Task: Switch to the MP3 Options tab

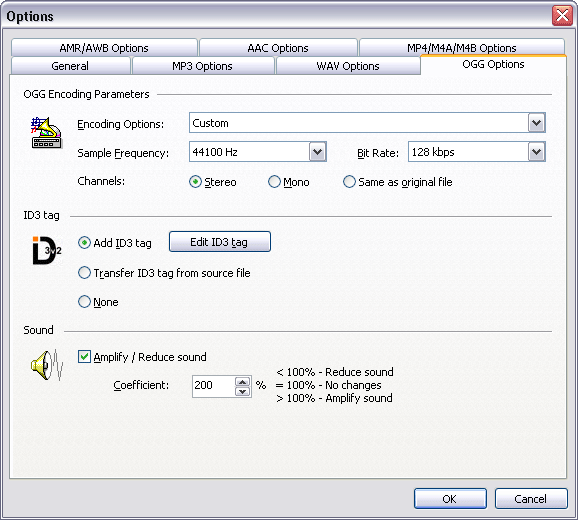Action: tap(202, 66)
